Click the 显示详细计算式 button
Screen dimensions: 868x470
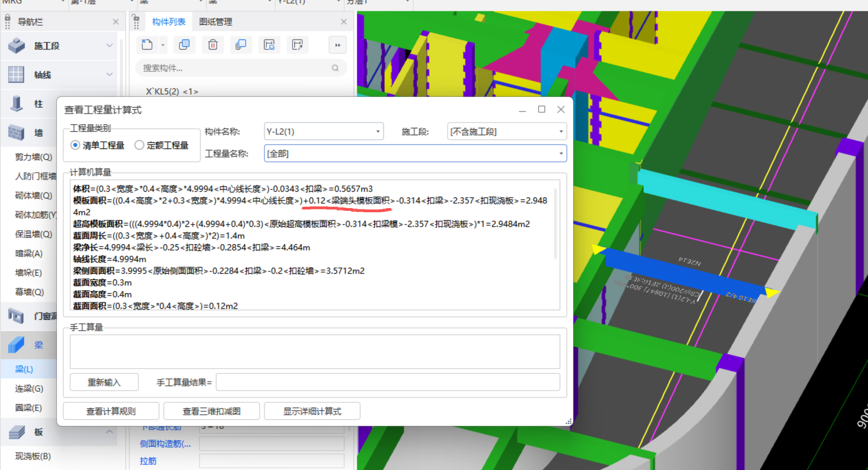tap(312, 411)
